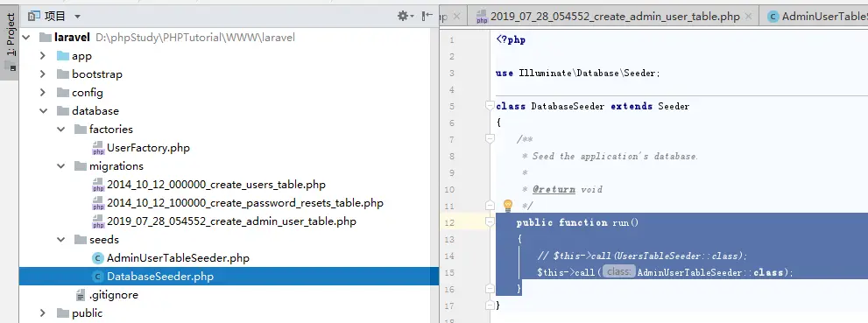The height and width of the screenshot is (323, 868).
Task: Click AdminUserTableSeeder::class in line 15
Action: (711, 272)
